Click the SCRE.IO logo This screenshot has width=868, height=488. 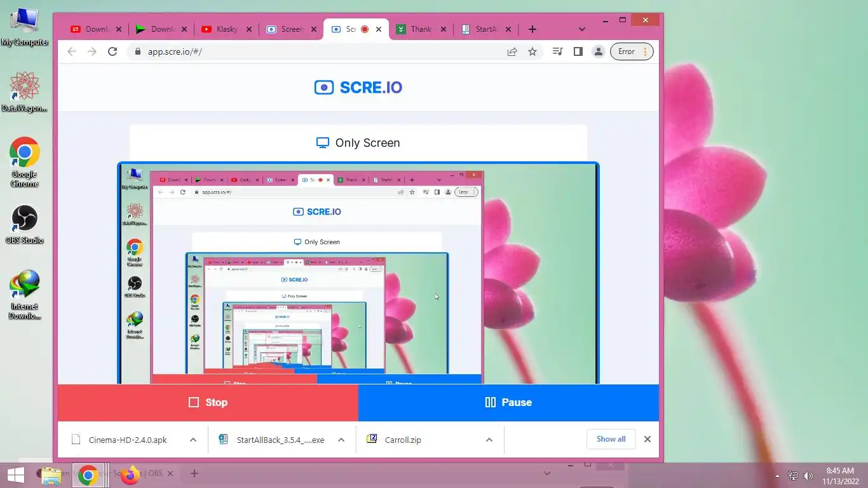(358, 88)
